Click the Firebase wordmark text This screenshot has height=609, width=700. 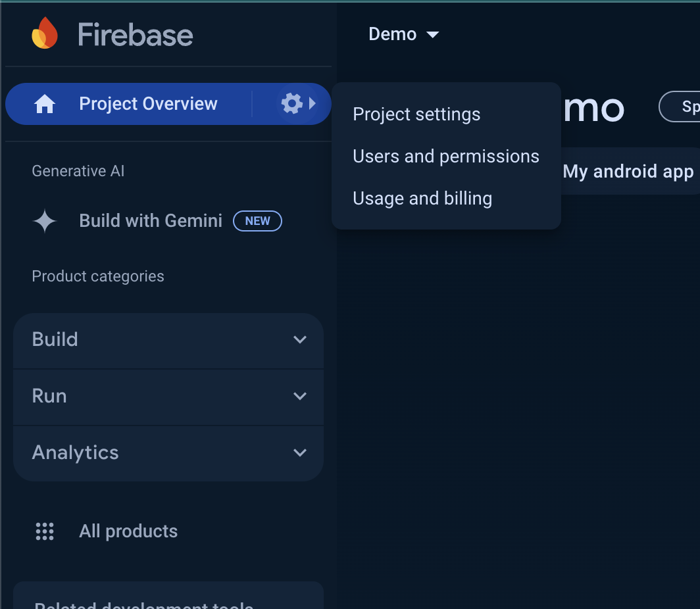click(136, 34)
